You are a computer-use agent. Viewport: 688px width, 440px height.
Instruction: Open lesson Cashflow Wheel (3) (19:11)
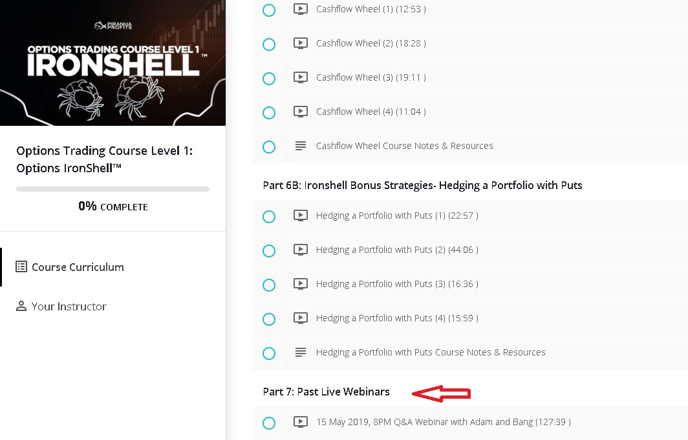[x=371, y=78]
